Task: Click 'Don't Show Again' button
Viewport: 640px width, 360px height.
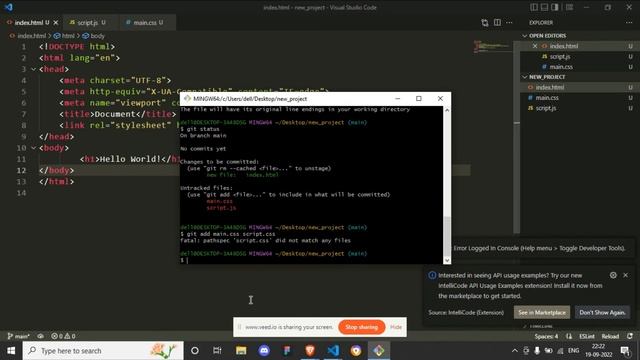Action: pos(602,312)
